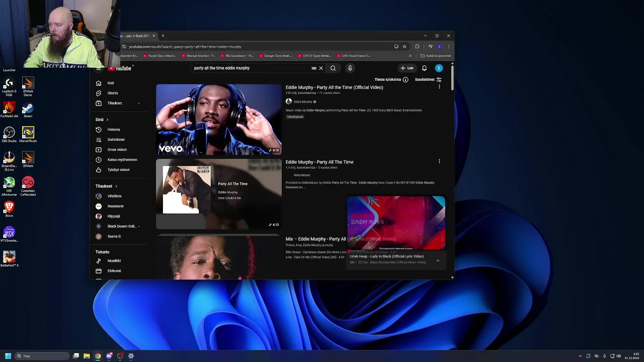This screenshot has height=362, width=644.
Task: Open YouTube notifications bell
Action: coord(424,68)
